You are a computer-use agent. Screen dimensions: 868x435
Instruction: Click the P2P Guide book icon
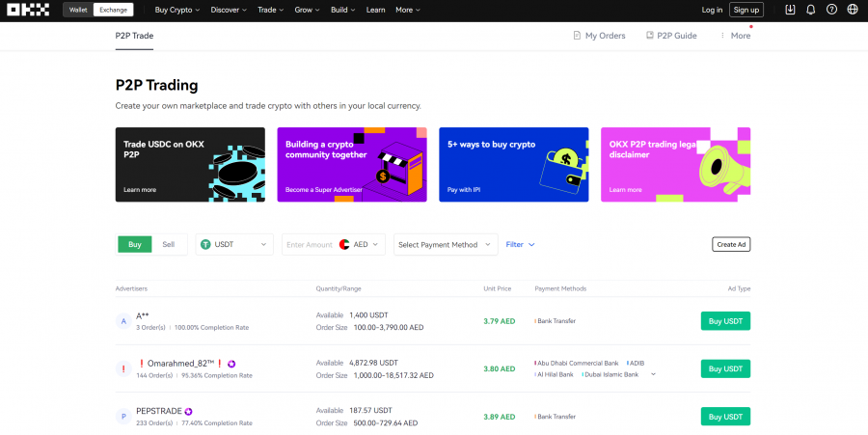coord(649,36)
